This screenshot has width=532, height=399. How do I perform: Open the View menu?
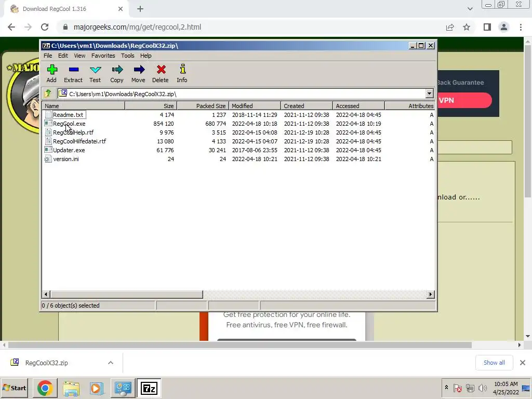click(x=79, y=56)
